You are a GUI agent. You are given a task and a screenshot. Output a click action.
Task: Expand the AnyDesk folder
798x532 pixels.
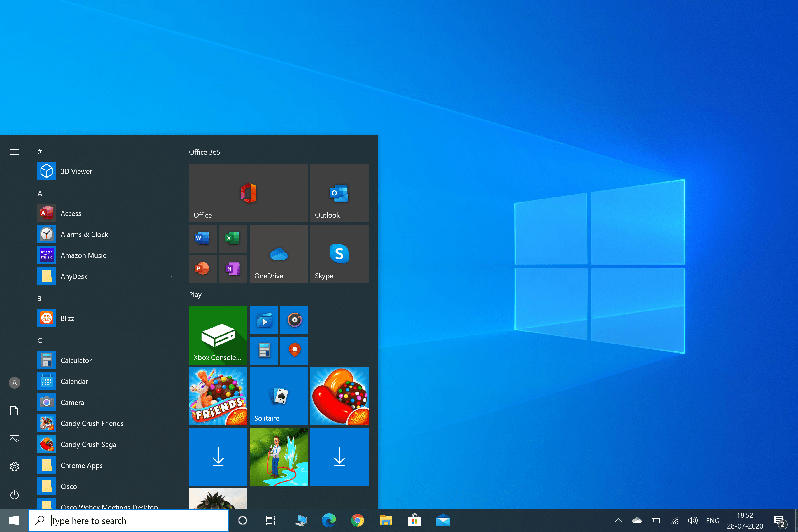(171, 276)
